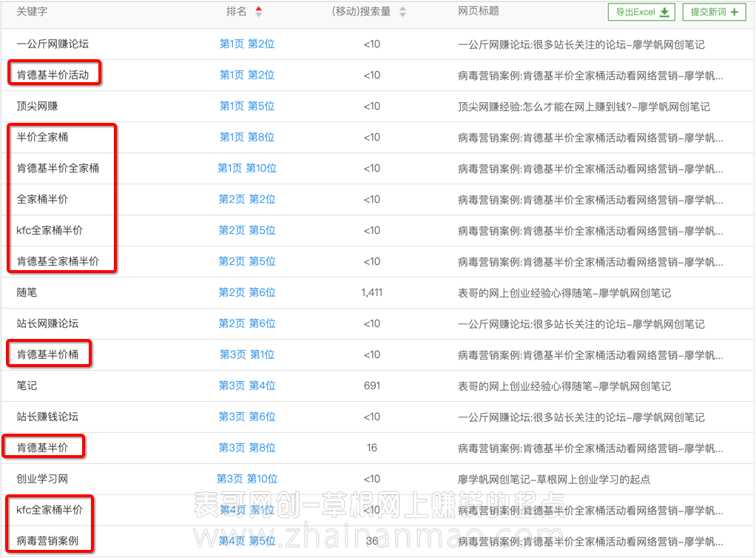
Task: Open ranking 第1页 第8位 for 半价全家桶
Action: 247,137
